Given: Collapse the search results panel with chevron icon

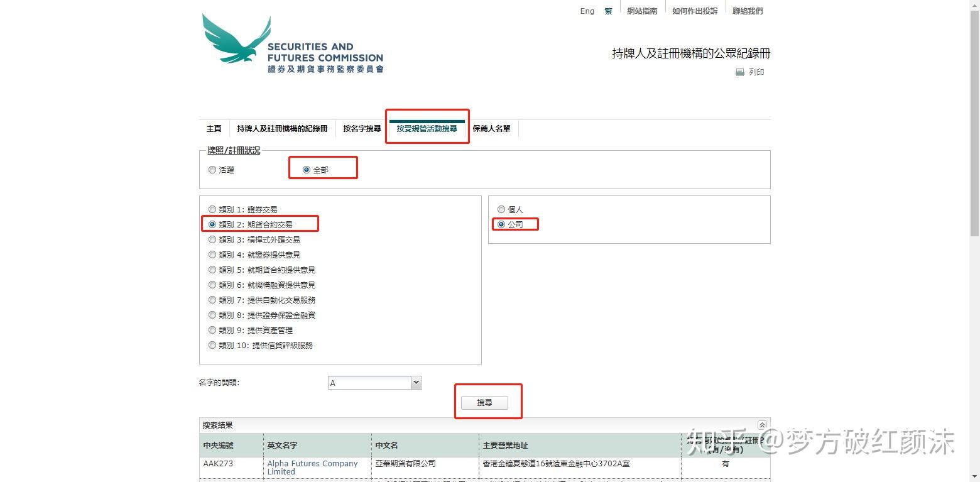Looking at the screenshot, I should coord(762,425).
